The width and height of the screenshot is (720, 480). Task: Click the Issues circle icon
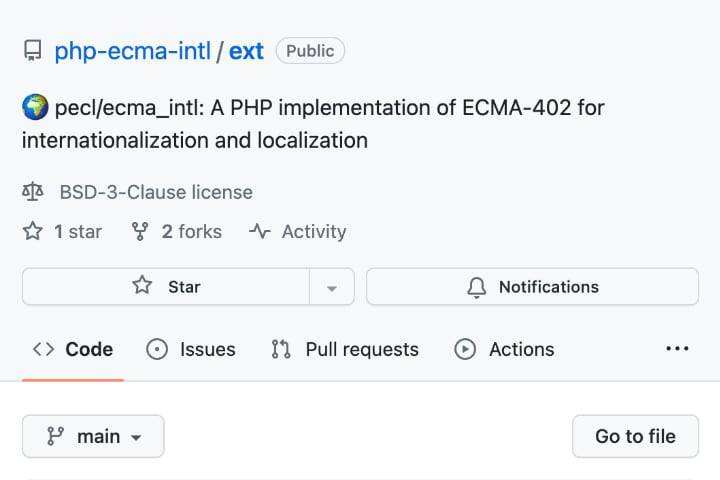click(x=157, y=350)
